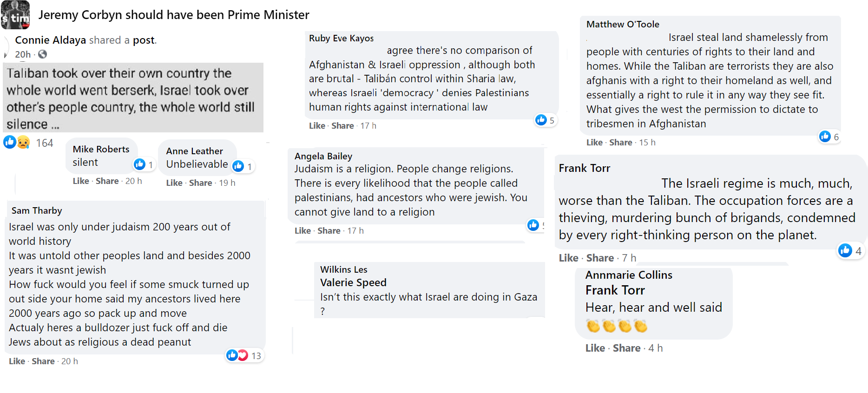Click the thumbs-up icon on Anne Leather's comment
The height and width of the screenshot is (393, 868).
(x=238, y=166)
